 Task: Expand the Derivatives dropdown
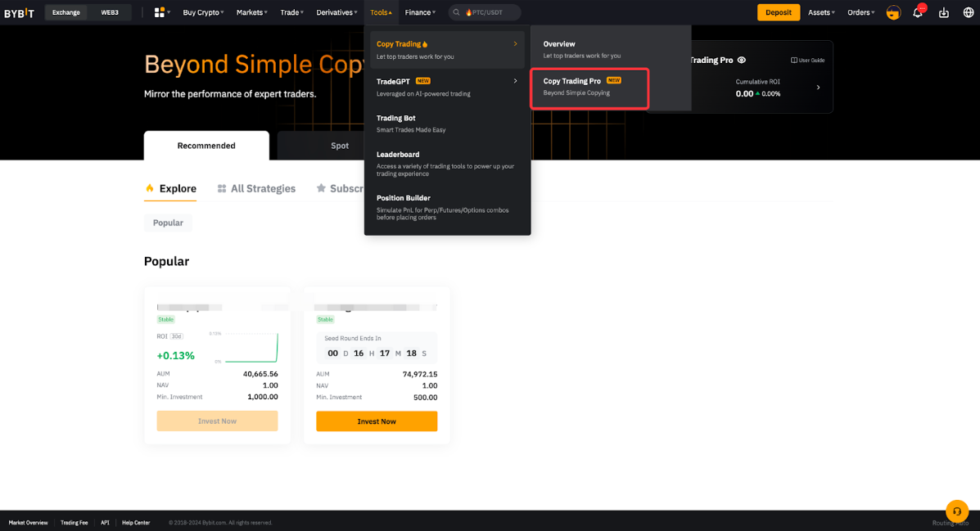tap(336, 12)
